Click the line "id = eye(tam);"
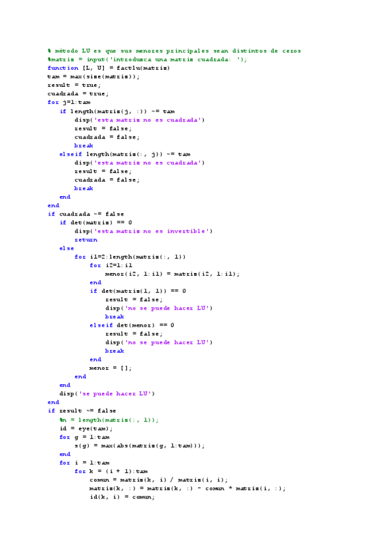 86,429
